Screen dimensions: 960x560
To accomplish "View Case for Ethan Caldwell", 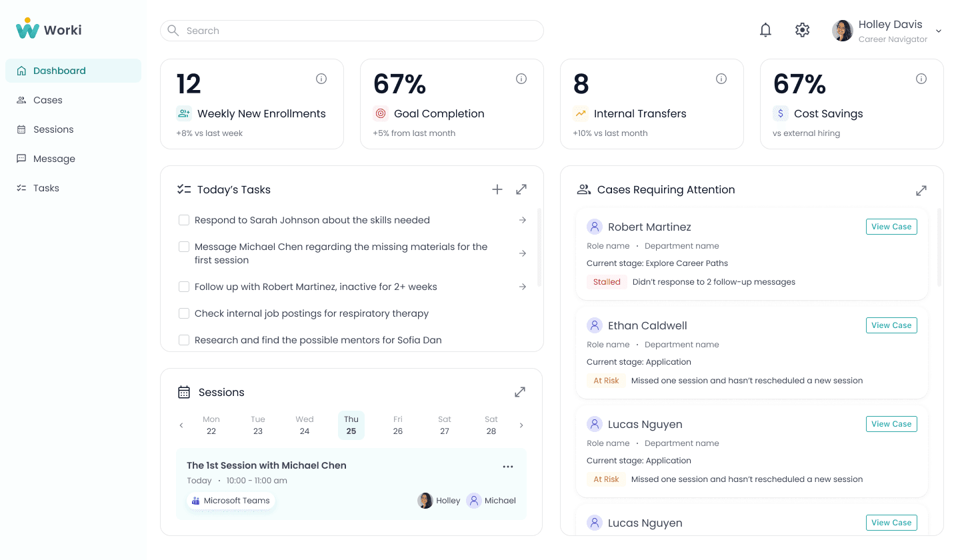I will [891, 325].
